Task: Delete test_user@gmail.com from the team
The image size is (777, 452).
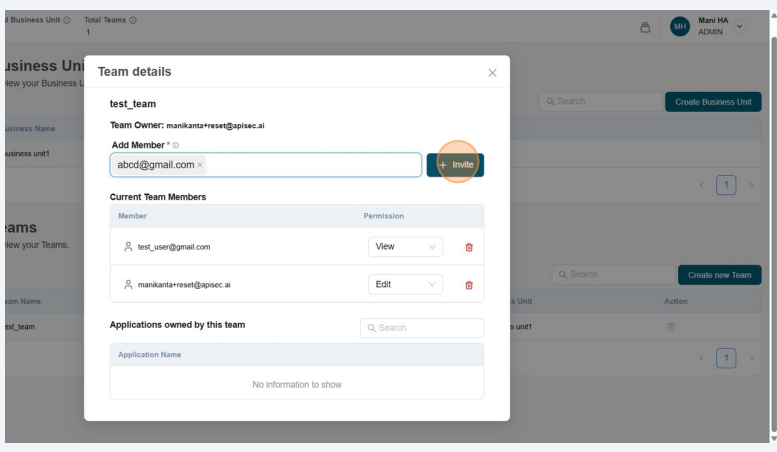Action: pyautogui.click(x=469, y=246)
